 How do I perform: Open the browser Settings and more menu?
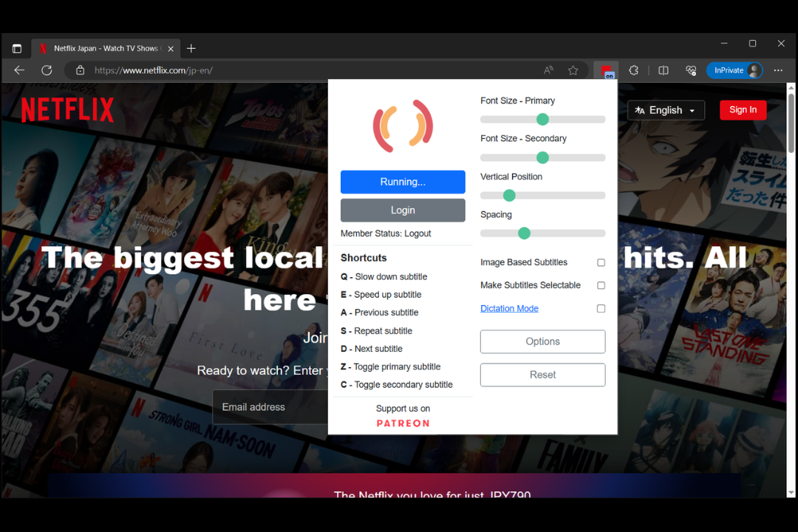(778, 70)
